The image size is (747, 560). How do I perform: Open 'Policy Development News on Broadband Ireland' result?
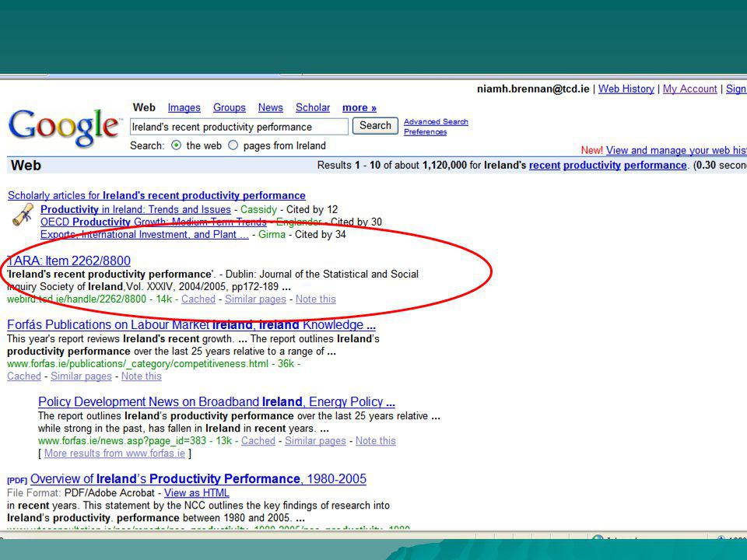click(x=216, y=402)
